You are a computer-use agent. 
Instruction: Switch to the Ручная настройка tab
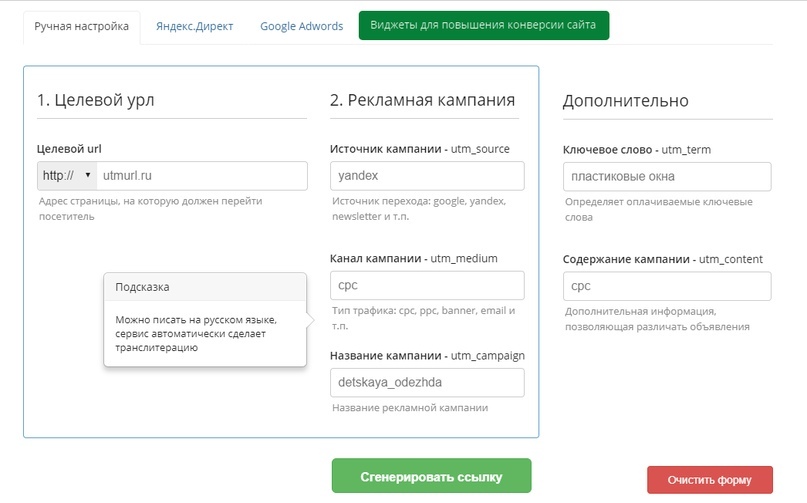coord(82,26)
